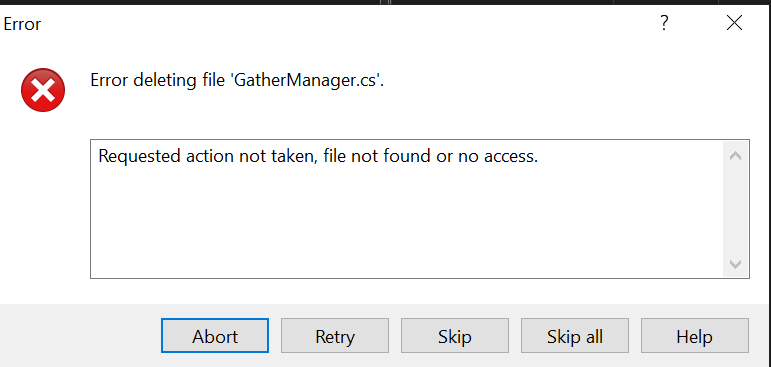This screenshot has width=771, height=367.
Task: Click the 'Requested action not taken' message line
Action: coord(318,156)
